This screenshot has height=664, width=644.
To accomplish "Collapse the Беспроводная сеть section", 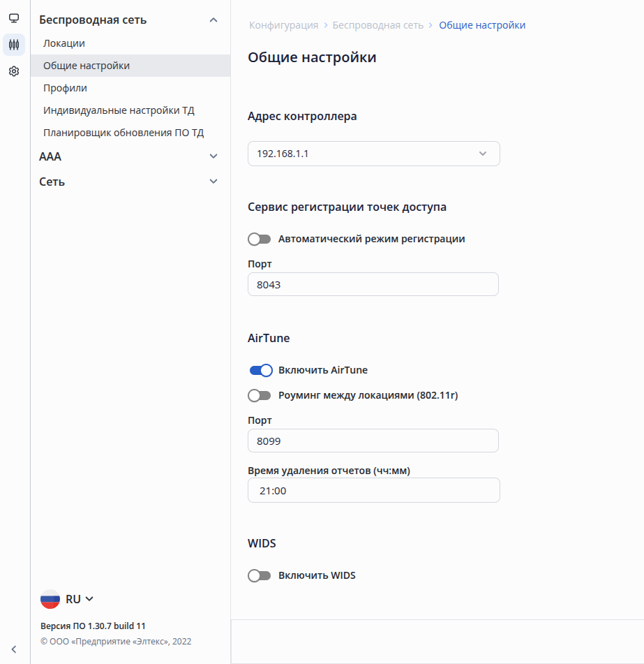I will coord(214,20).
